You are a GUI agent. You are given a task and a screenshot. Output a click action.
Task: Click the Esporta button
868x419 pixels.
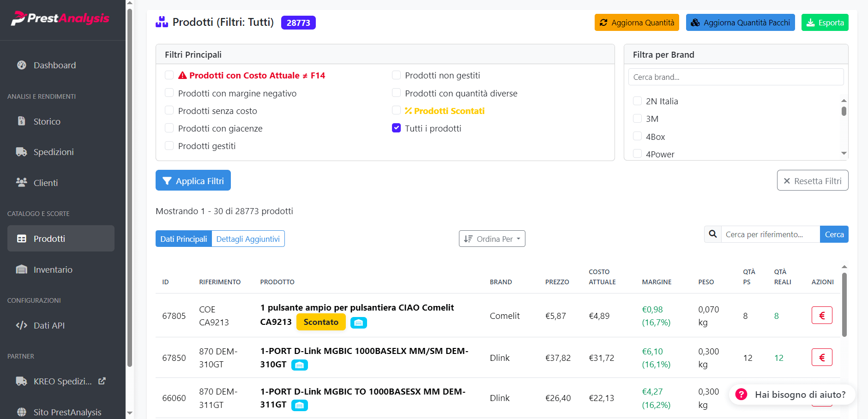825,23
